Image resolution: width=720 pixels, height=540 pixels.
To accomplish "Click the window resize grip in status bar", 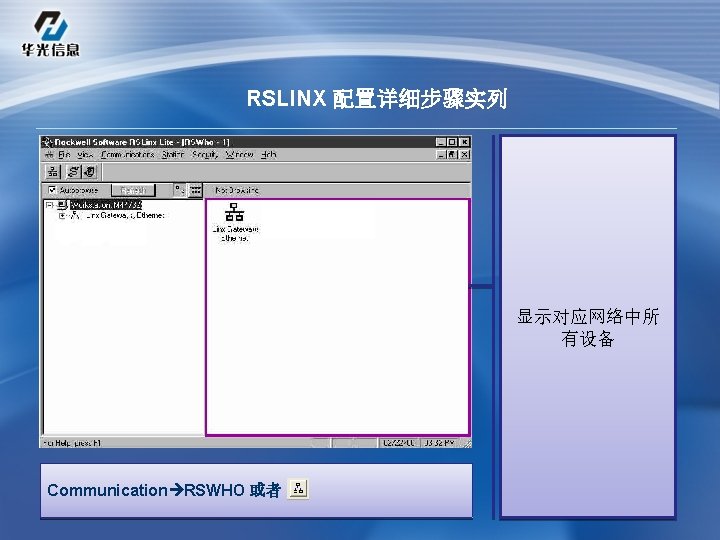I will pyautogui.click(x=467, y=443).
